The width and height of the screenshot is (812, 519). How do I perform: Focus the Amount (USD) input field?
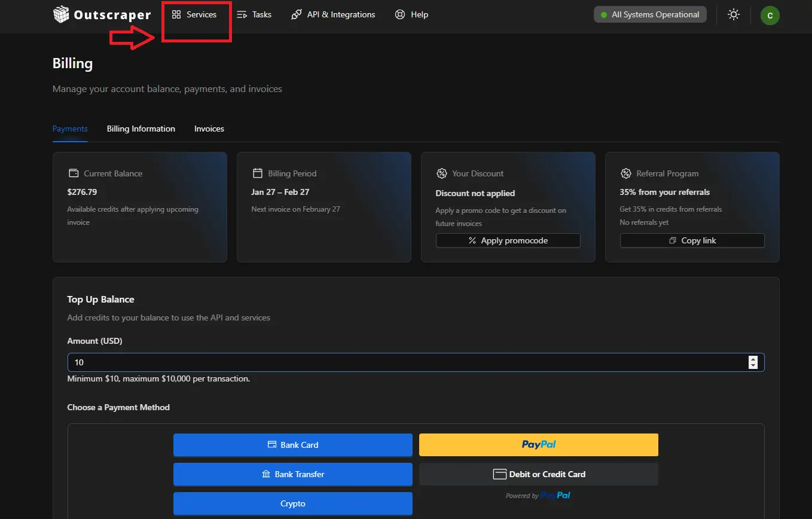407,362
